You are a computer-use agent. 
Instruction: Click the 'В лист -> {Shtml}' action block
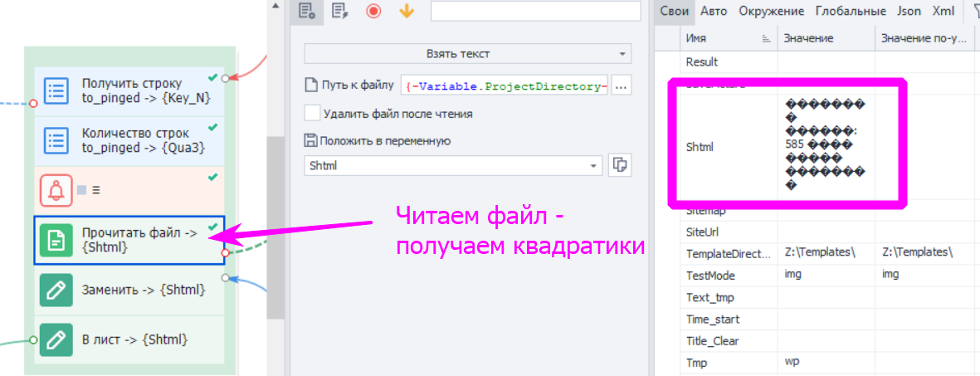tap(130, 339)
